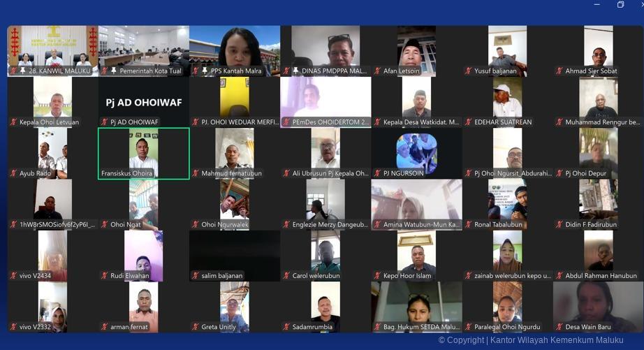Click the pin icon next to PPS Kantah Malra

point(205,71)
